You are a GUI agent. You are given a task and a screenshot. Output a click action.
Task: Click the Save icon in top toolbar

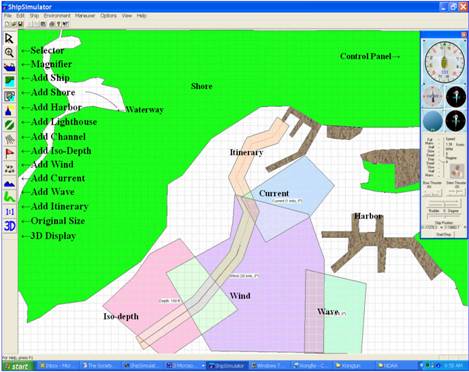[20, 24]
